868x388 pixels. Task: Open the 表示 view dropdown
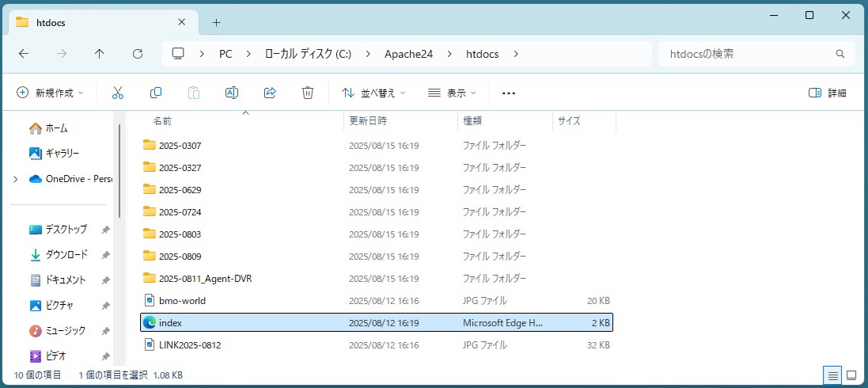coord(452,93)
